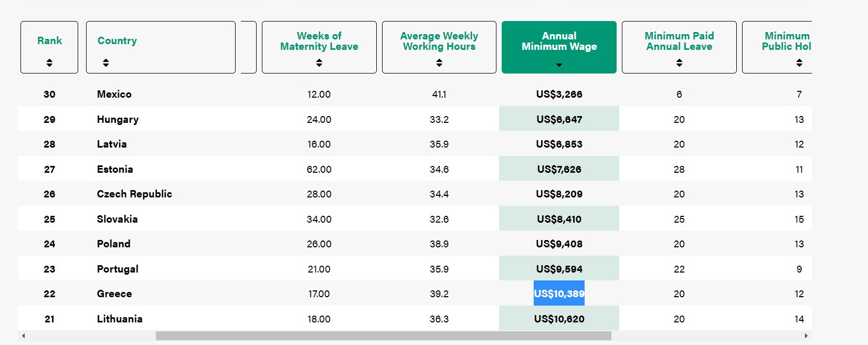
Task: Click rank 25 cell
Action: tap(49, 219)
